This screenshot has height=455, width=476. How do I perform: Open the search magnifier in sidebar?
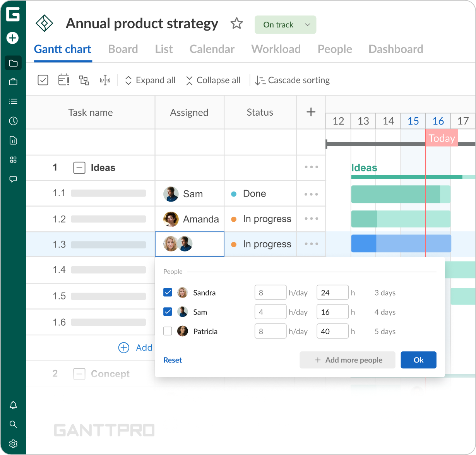tap(13, 424)
